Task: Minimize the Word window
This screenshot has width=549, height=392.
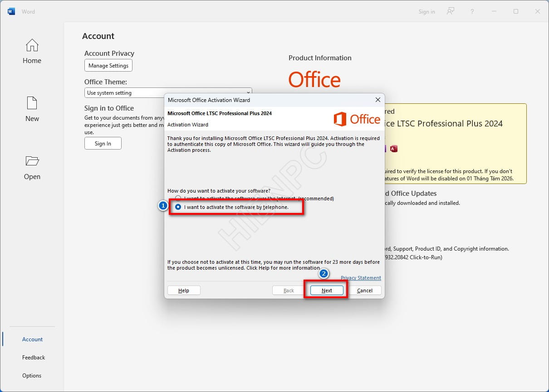Action: (494, 11)
